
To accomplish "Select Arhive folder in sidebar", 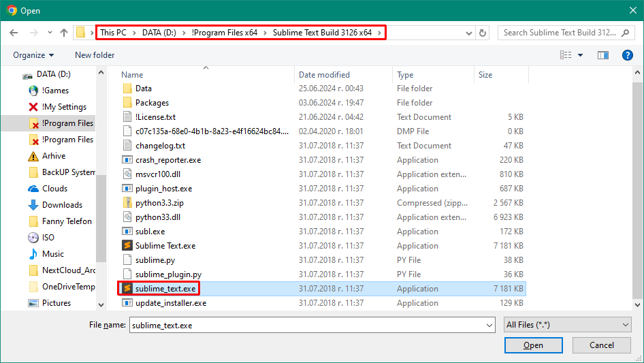I will (53, 156).
